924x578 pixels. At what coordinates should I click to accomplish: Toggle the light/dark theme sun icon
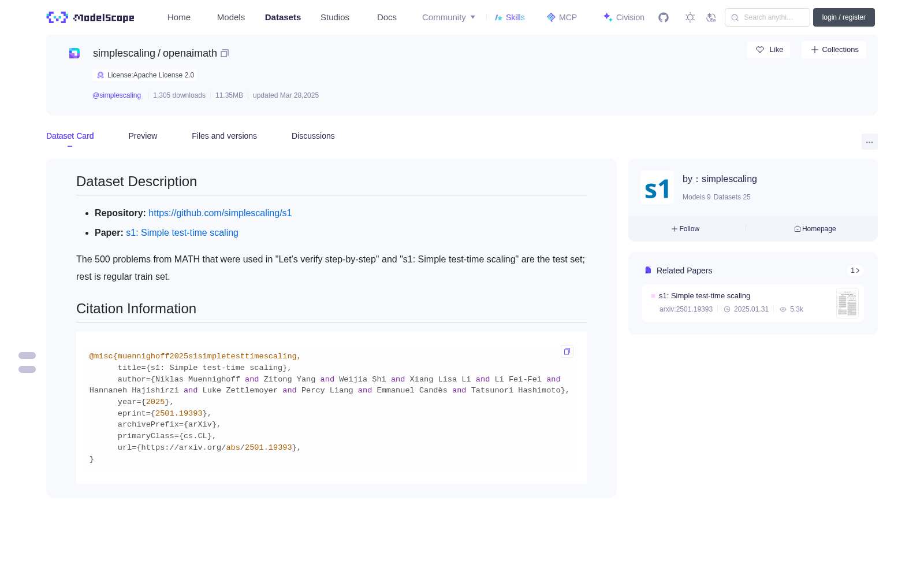tap(690, 17)
